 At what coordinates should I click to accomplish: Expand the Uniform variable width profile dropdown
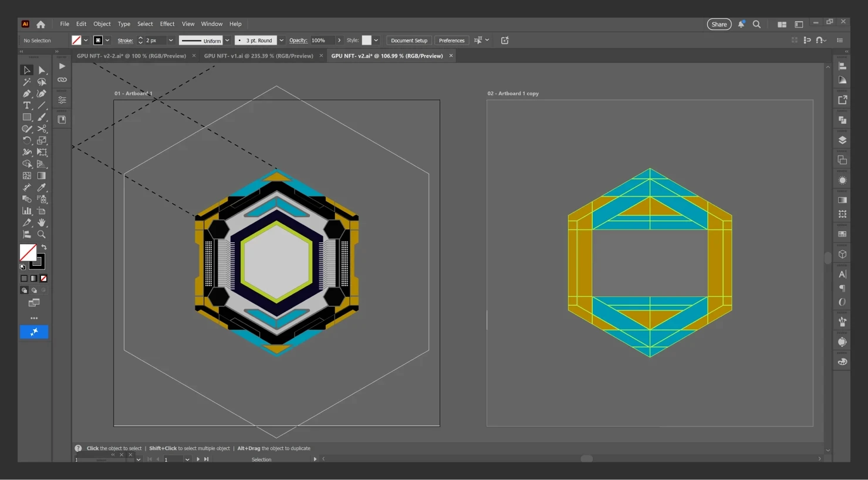(227, 40)
